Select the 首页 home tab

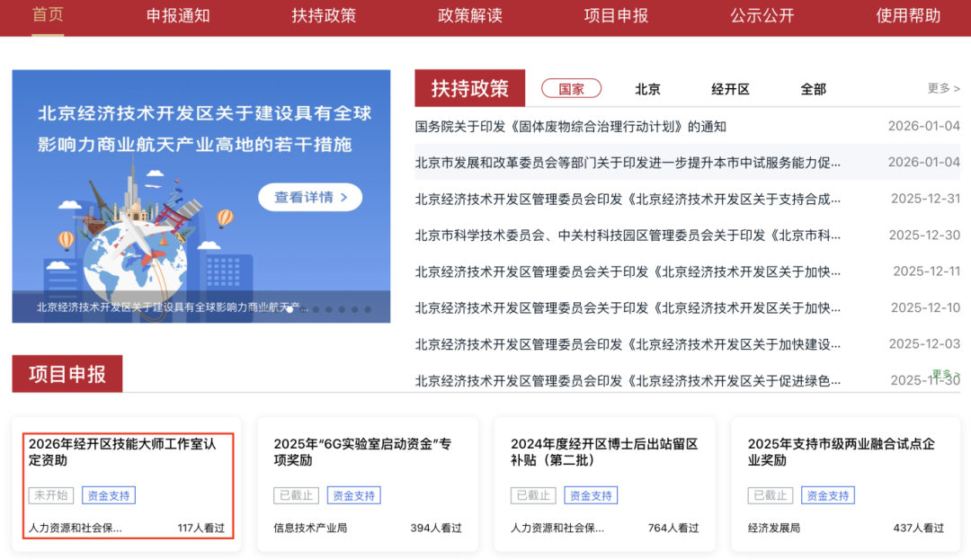point(47,15)
